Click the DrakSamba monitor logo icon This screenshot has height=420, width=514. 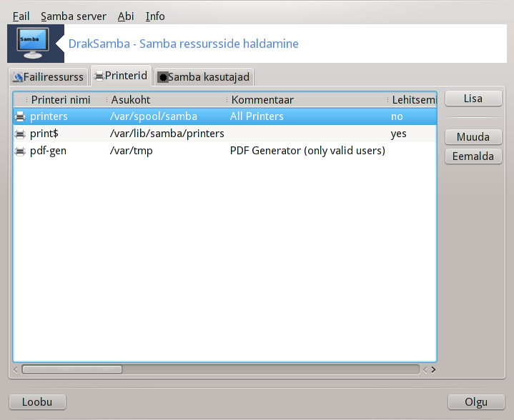pyautogui.click(x=33, y=44)
